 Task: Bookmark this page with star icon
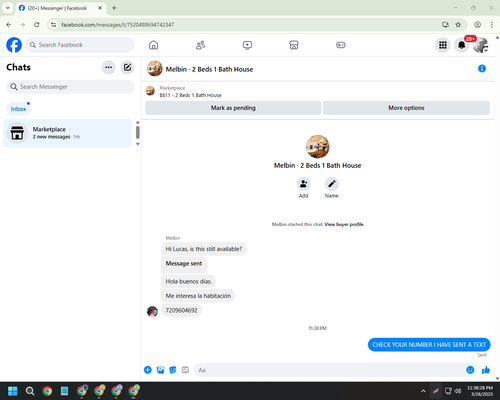(458, 25)
